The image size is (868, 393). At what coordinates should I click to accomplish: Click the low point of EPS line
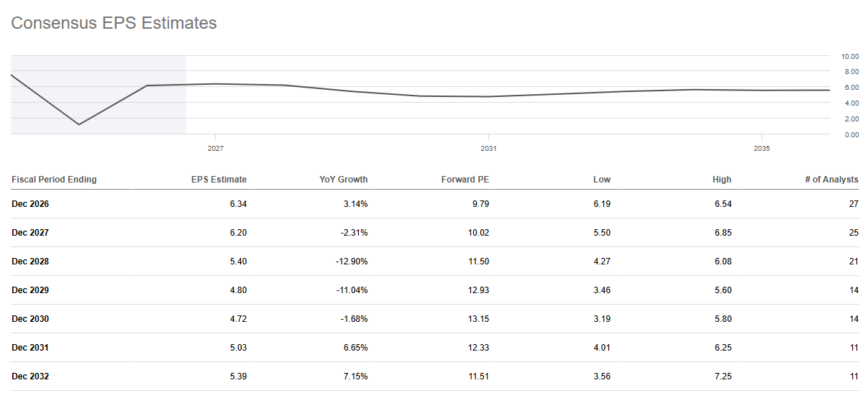(78, 124)
